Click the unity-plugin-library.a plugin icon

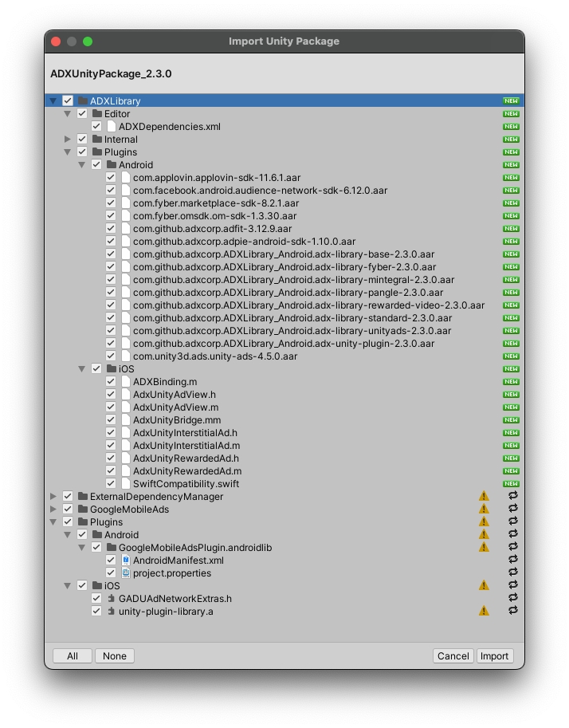coord(111,612)
